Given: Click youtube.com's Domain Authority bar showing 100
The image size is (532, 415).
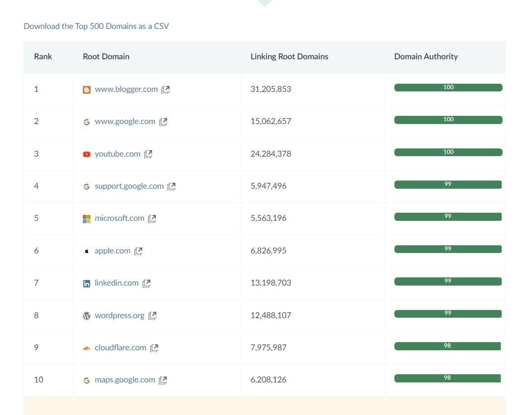Looking at the screenshot, I should 448,152.
